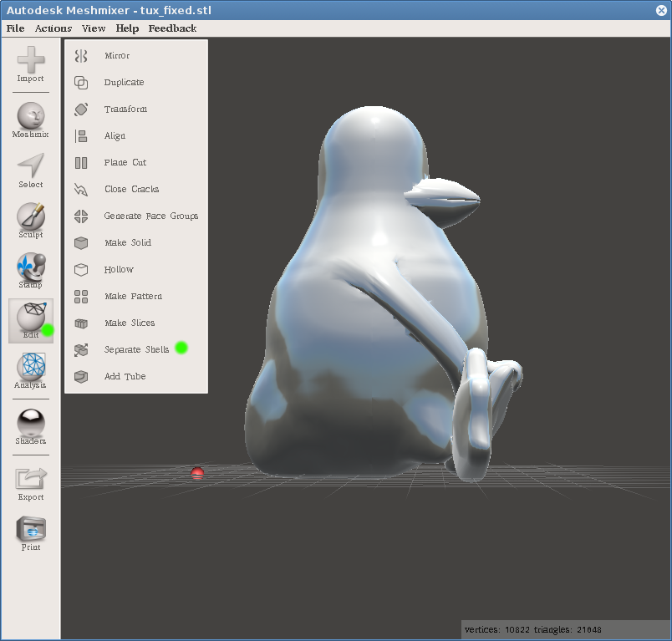Click the Transform icon
The image size is (672, 641).
pos(81,109)
